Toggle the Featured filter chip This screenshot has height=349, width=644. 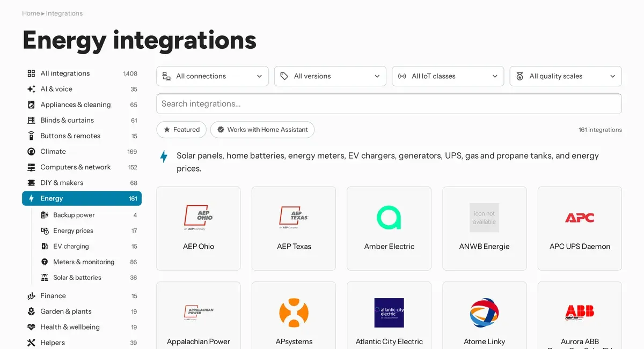click(181, 130)
